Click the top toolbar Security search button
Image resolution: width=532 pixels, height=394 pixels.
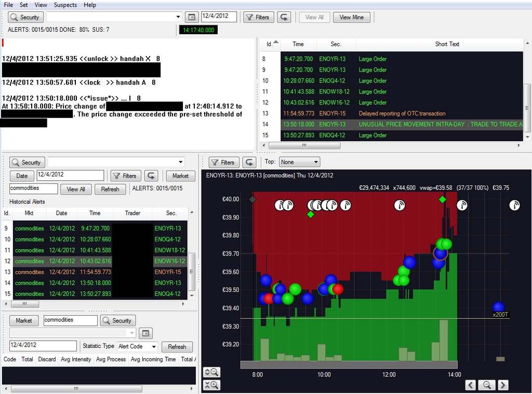26,17
